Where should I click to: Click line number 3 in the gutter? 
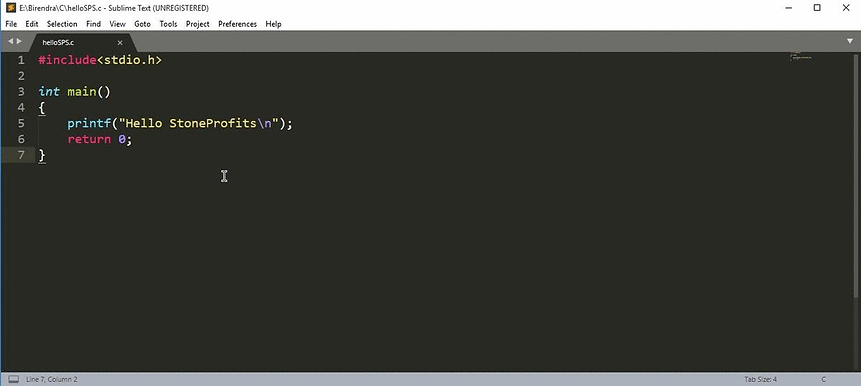[x=21, y=92]
